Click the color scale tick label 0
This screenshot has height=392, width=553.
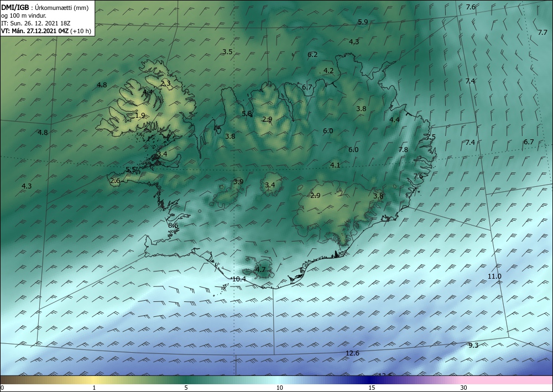pos(2,388)
